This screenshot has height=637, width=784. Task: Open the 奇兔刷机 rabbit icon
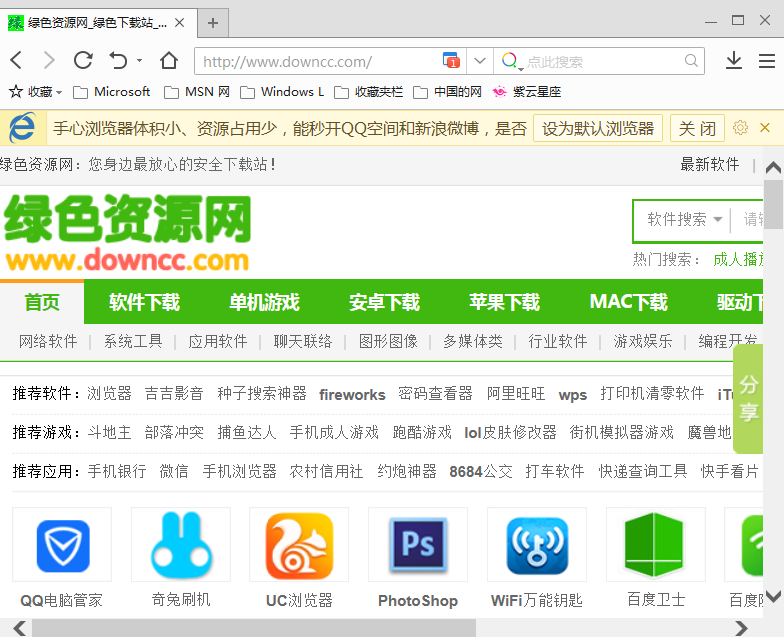[181, 545]
